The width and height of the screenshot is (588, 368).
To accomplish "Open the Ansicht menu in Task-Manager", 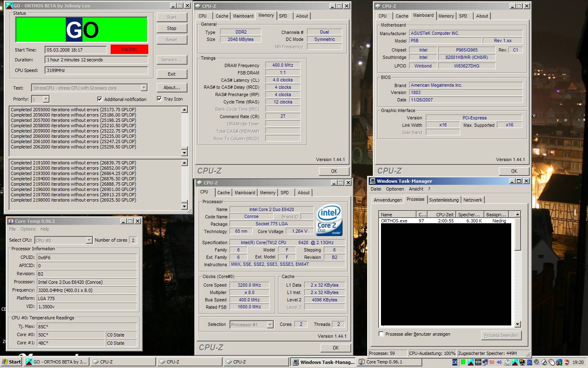I will pyautogui.click(x=416, y=189).
